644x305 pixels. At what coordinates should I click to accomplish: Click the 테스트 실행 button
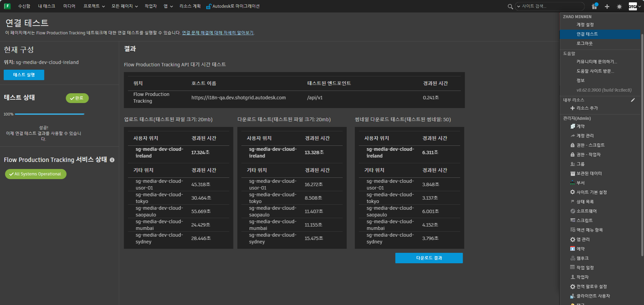(x=24, y=75)
